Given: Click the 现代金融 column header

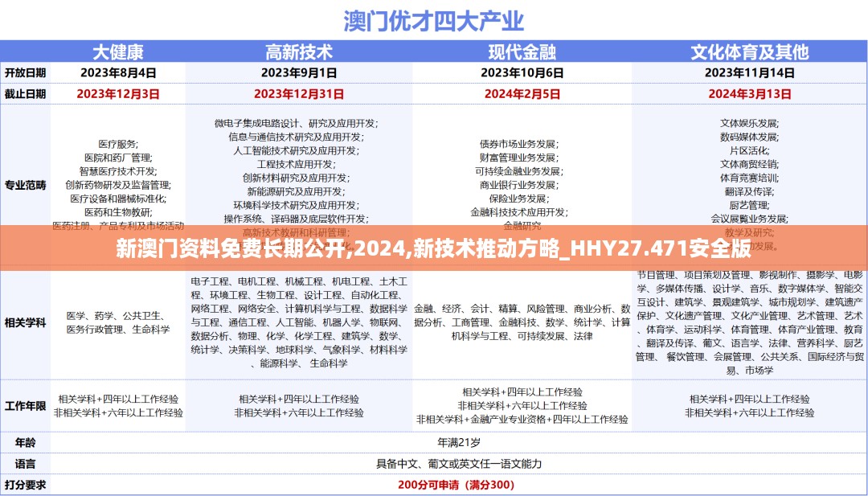Looking at the screenshot, I should point(522,52).
